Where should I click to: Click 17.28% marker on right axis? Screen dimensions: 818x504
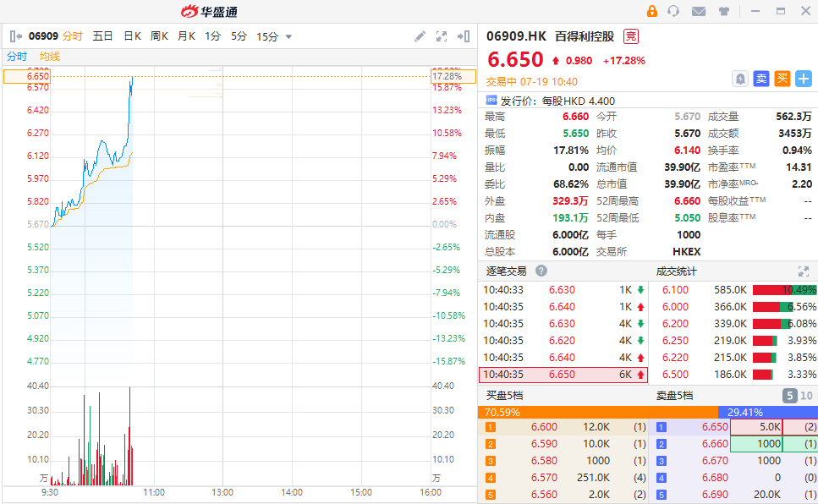tap(453, 77)
